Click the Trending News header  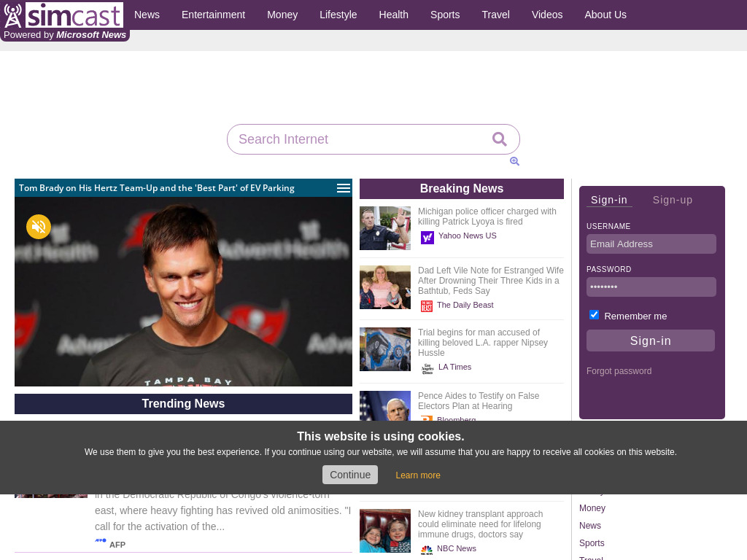[x=183, y=404]
